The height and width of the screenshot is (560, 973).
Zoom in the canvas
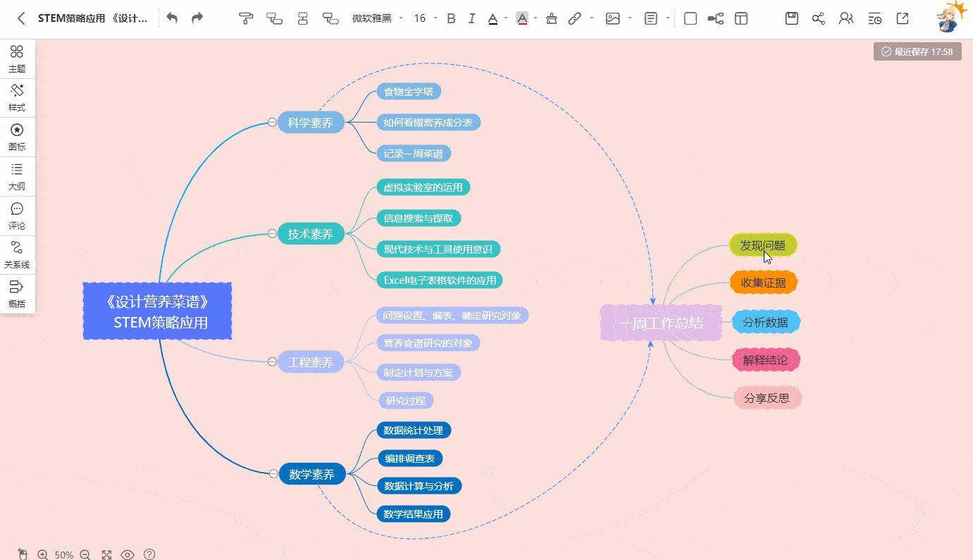click(43, 554)
